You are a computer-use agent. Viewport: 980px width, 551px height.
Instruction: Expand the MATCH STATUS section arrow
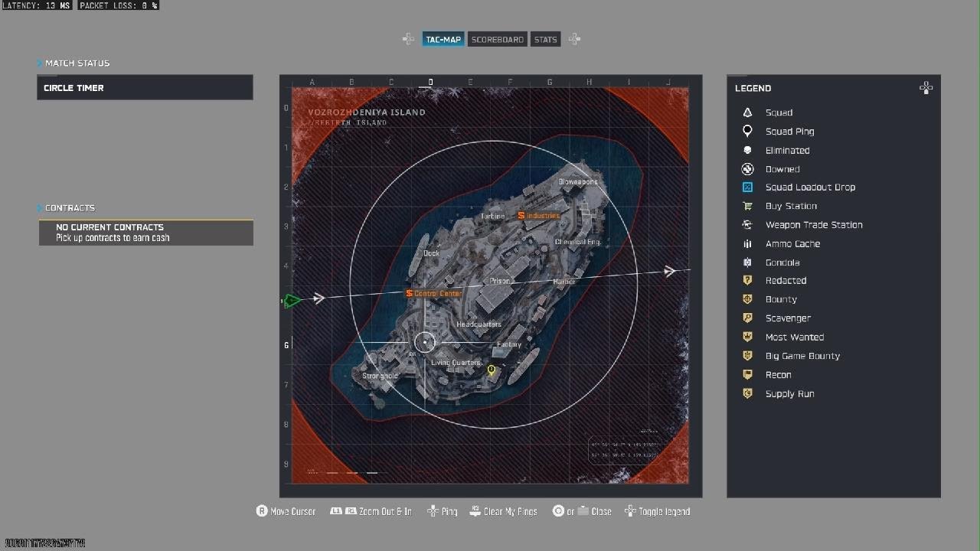(40, 63)
